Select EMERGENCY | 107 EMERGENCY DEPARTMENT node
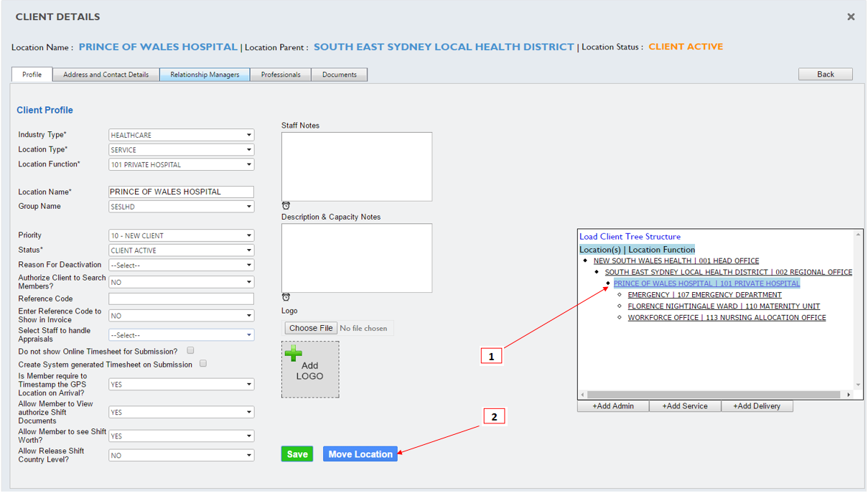Viewport: 868px width, 493px height. pyautogui.click(x=705, y=295)
